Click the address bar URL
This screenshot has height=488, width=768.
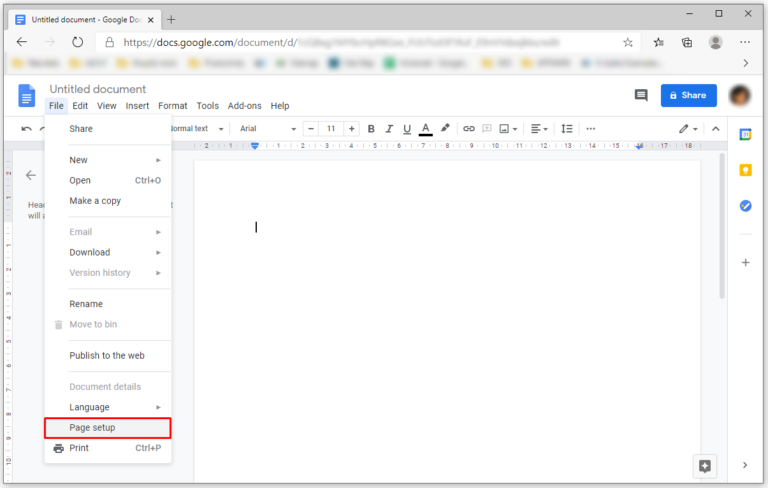click(x=341, y=43)
